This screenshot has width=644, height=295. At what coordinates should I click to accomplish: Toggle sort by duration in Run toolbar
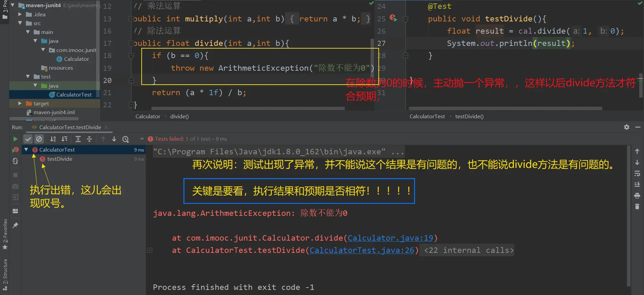pos(64,139)
